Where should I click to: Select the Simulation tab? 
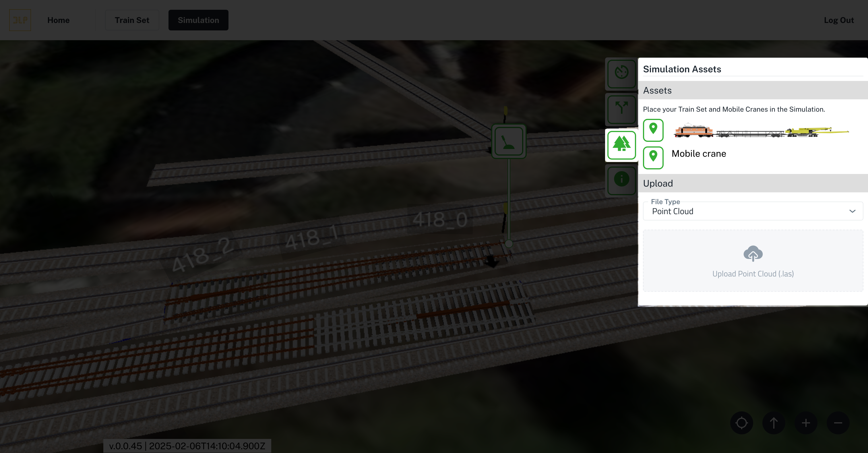(198, 20)
